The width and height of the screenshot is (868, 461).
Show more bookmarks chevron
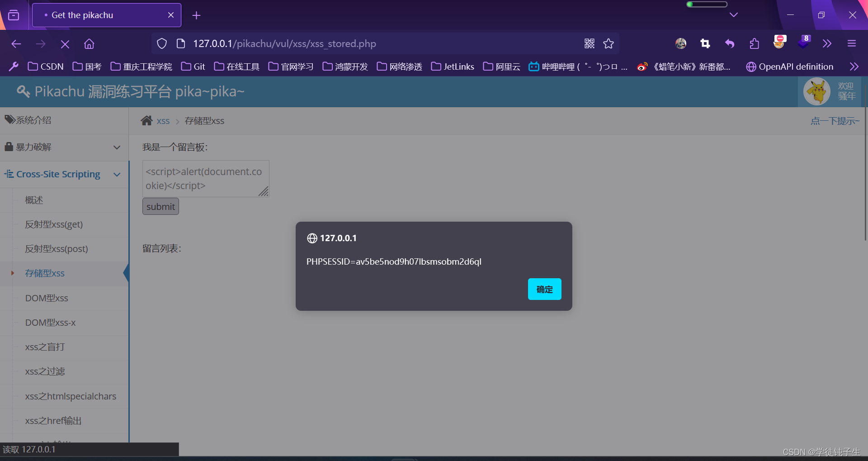(x=854, y=67)
